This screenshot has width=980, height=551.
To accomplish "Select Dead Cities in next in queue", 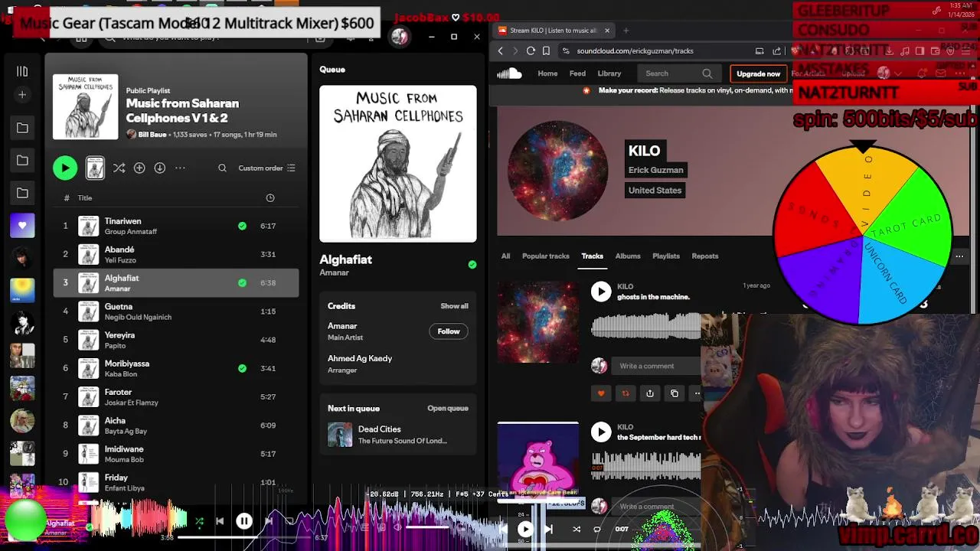I will click(x=398, y=435).
